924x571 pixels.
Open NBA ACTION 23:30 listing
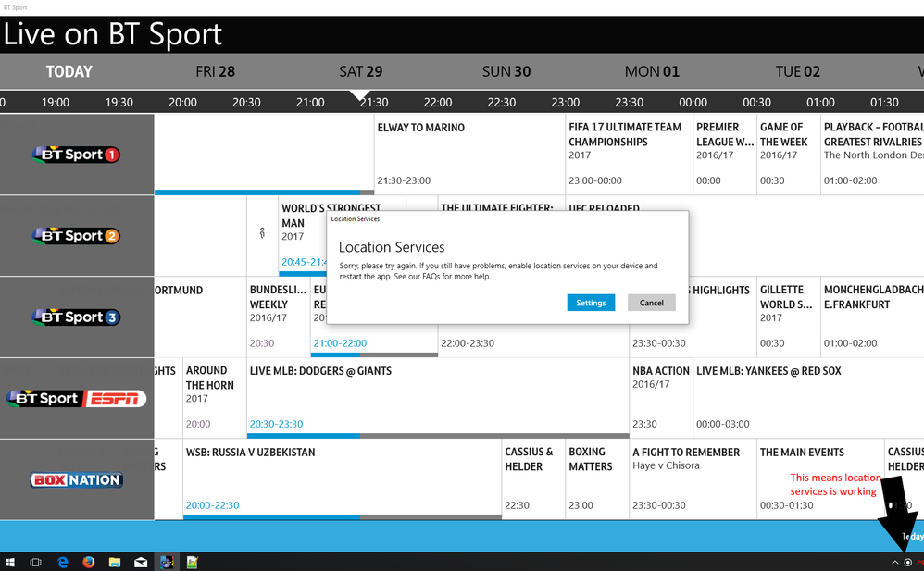pos(661,398)
